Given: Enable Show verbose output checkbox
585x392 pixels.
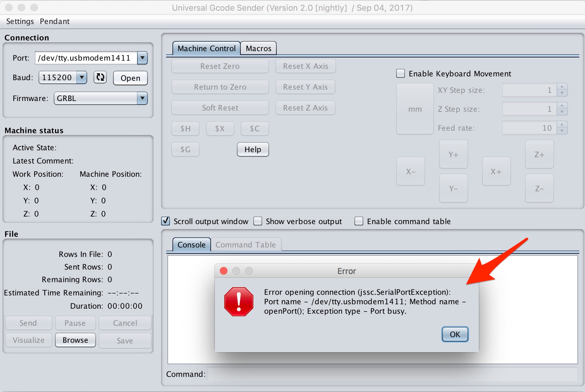Looking at the screenshot, I should point(258,221).
